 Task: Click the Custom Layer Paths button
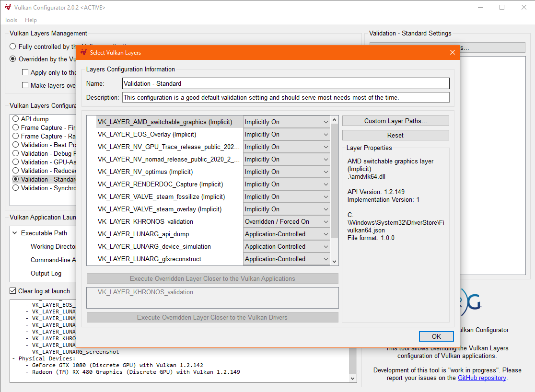tap(395, 121)
